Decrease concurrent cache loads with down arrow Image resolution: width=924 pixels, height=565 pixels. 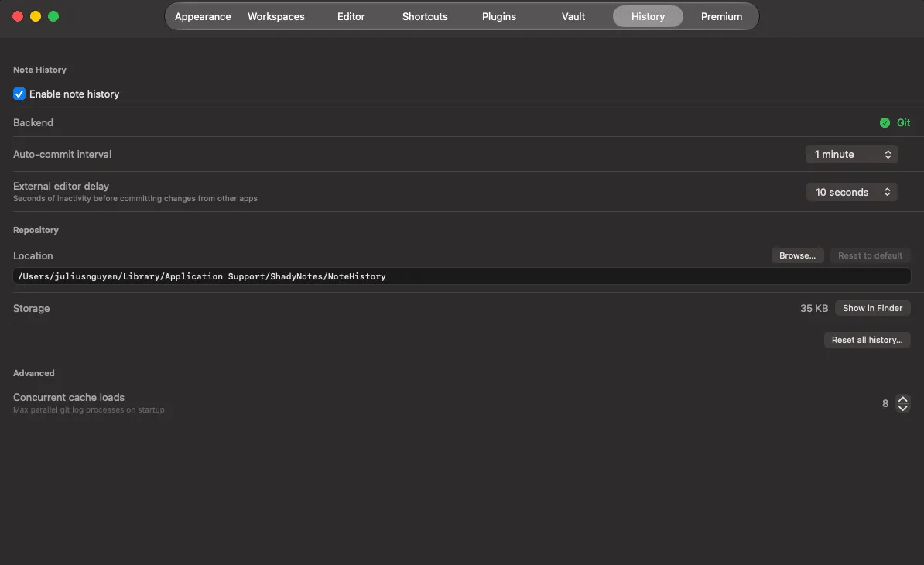pos(903,409)
